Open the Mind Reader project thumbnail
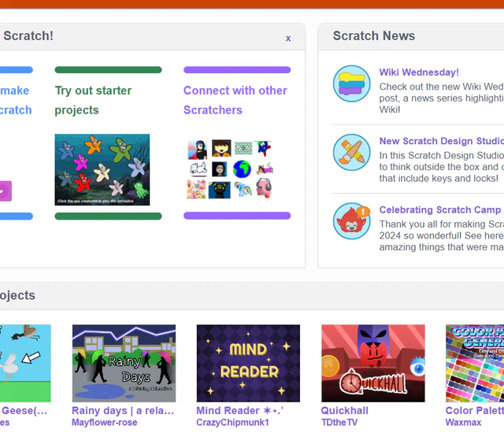This screenshot has width=504, height=433. click(248, 363)
